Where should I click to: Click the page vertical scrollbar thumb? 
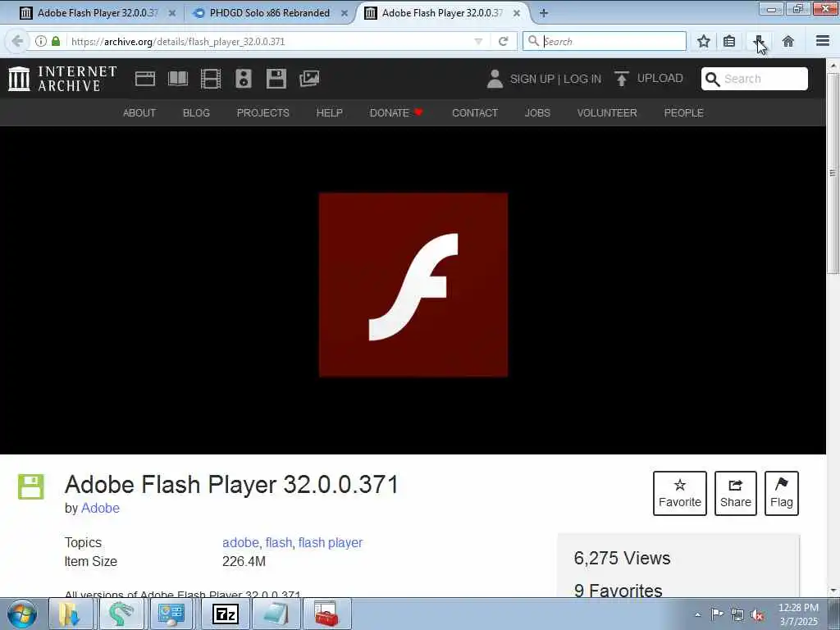(833, 174)
